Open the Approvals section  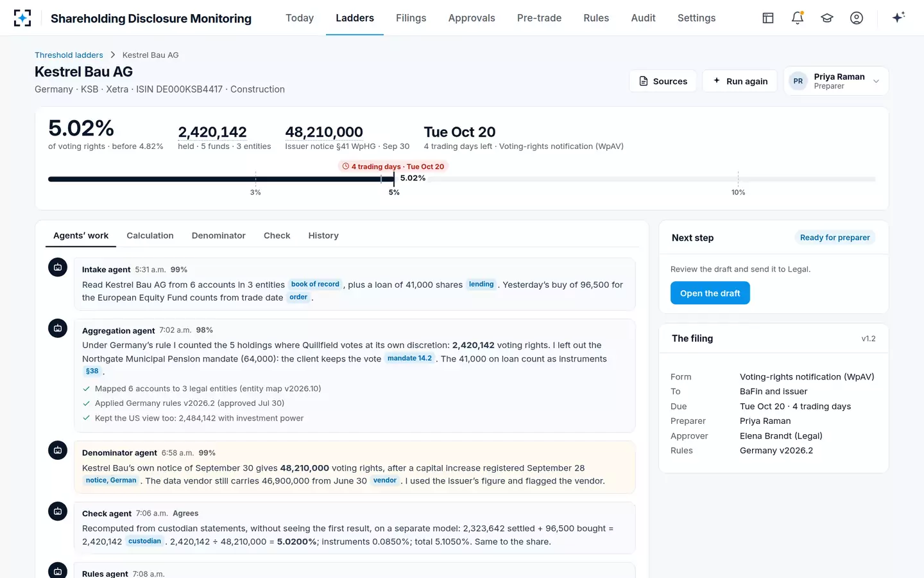(x=472, y=18)
